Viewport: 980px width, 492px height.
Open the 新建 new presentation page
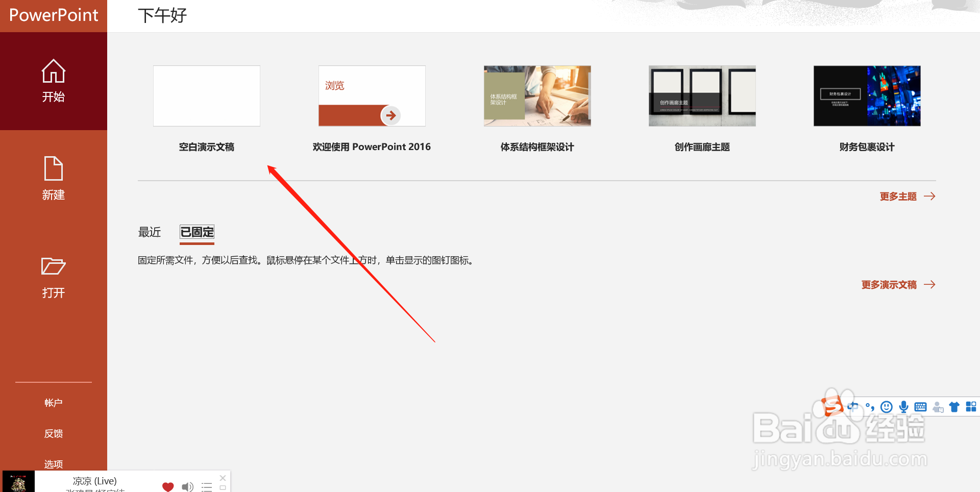54,179
